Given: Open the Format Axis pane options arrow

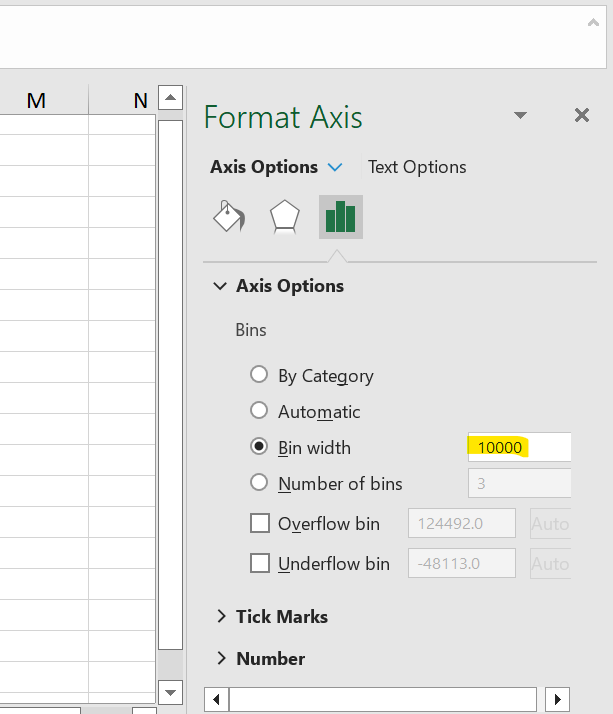Looking at the screenshot, I should pyautogui.click(x=520, y=116).
